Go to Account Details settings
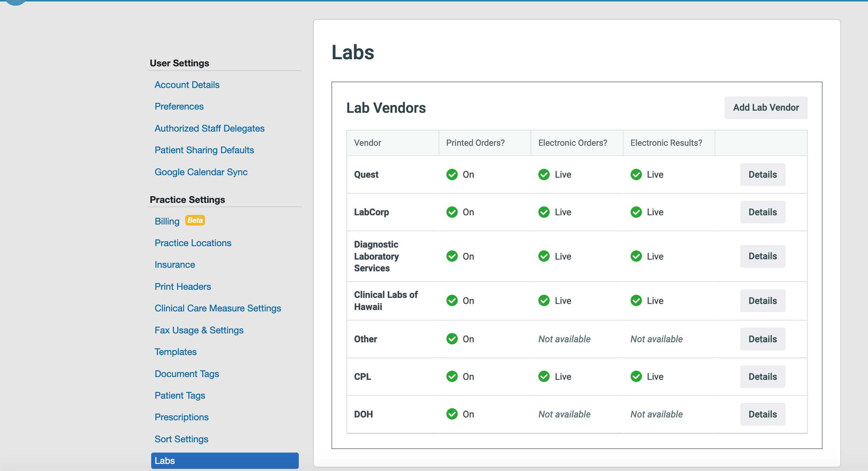The width and height of the screenshot is (868, 471). click(187, 85)
